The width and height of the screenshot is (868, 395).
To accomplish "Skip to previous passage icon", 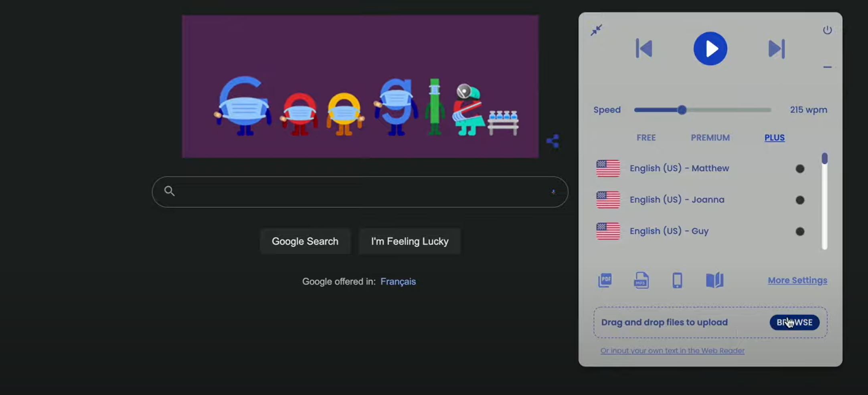I will click(x=644, y=48).
